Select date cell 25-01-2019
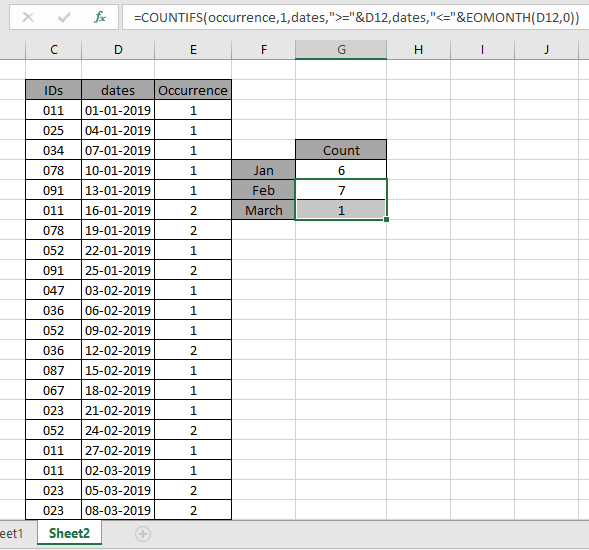 pyautogui.click(x=118, y=270)
